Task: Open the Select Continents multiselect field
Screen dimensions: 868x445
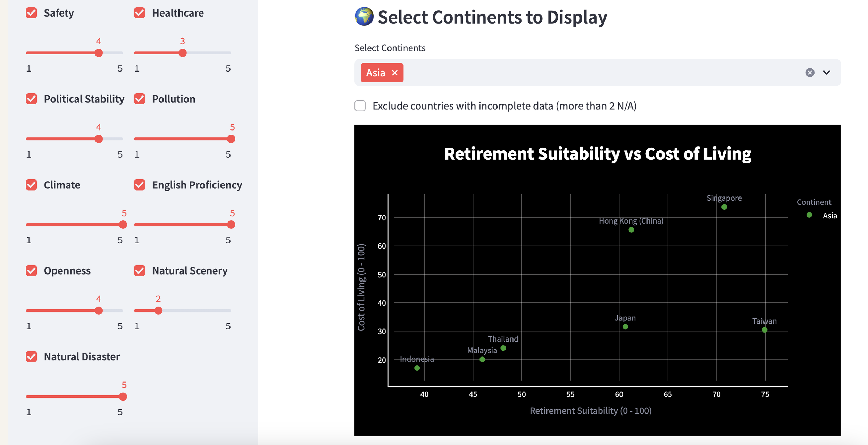Action: 590,73
